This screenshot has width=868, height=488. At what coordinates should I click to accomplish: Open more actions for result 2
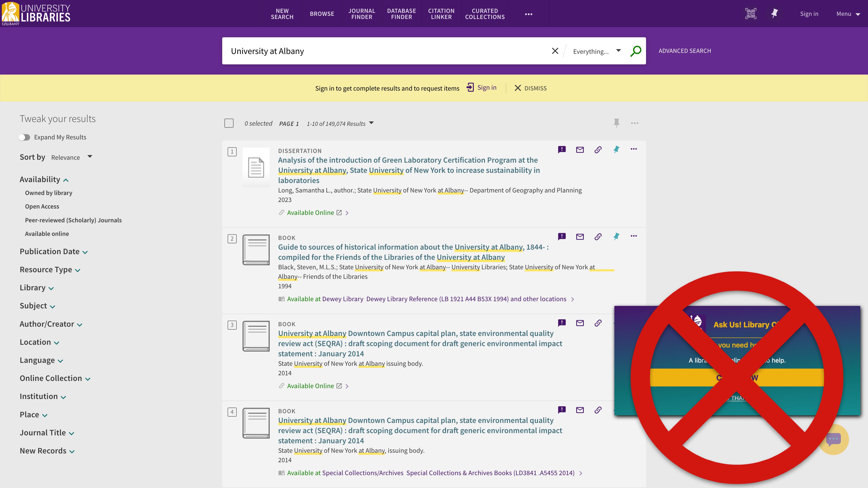tap(633, 236)
